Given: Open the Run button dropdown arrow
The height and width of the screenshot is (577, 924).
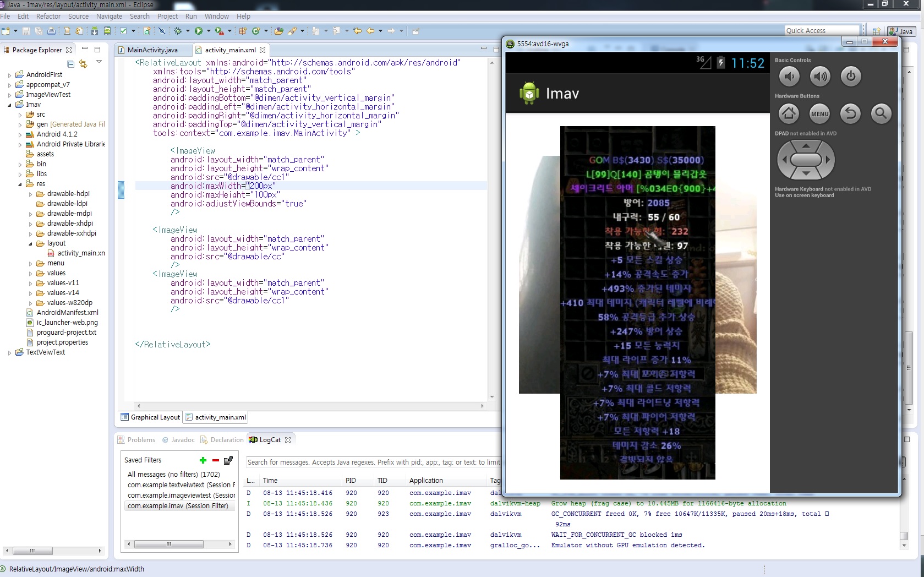Looking at the screenshot, I should point(209,31).
